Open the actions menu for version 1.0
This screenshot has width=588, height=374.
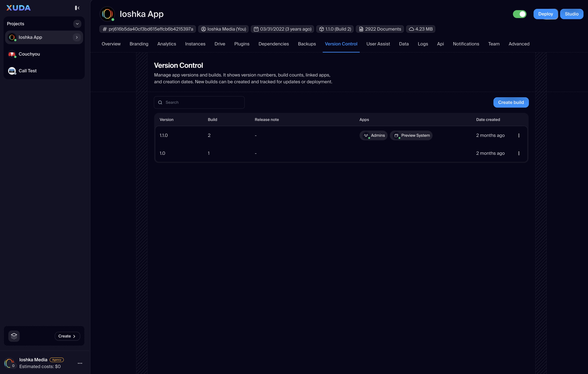tap(519, 153)
